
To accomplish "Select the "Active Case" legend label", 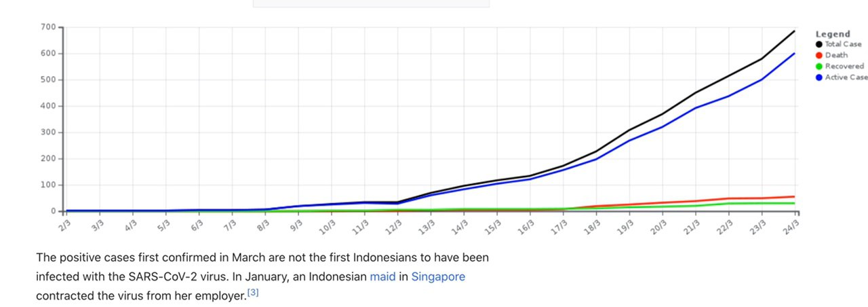I will click(x=846, y=77).
